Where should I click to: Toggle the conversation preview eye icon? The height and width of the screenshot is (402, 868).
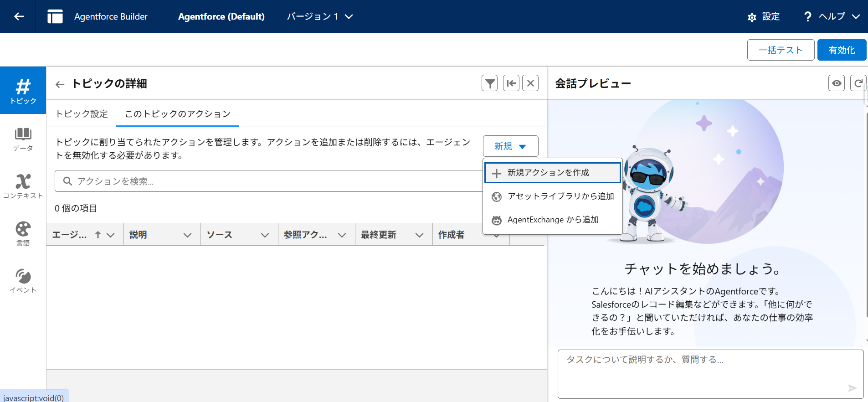click(837, 83)
